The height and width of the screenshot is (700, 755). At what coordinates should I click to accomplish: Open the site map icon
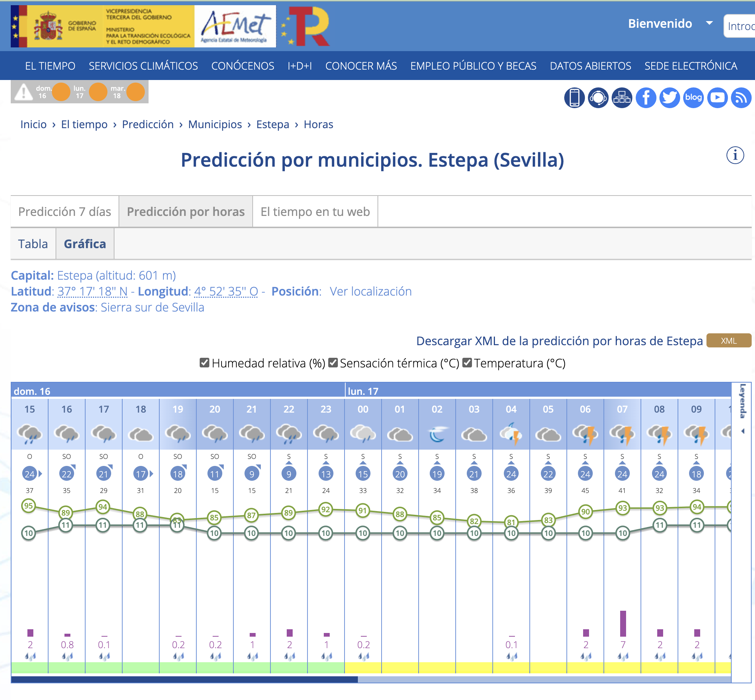point(622,98)
